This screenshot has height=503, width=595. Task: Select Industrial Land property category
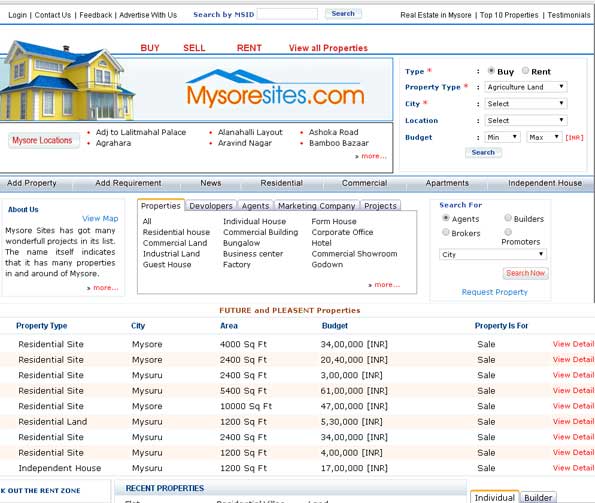click(171, 254)
